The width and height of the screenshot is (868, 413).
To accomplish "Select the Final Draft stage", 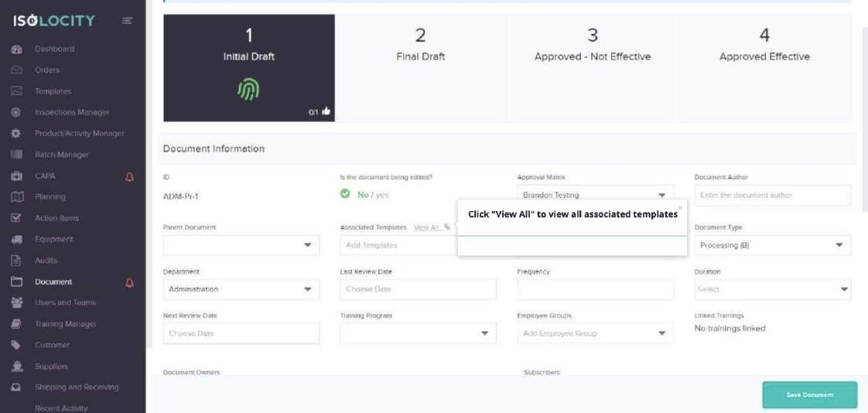I will (x=421, y=68).
